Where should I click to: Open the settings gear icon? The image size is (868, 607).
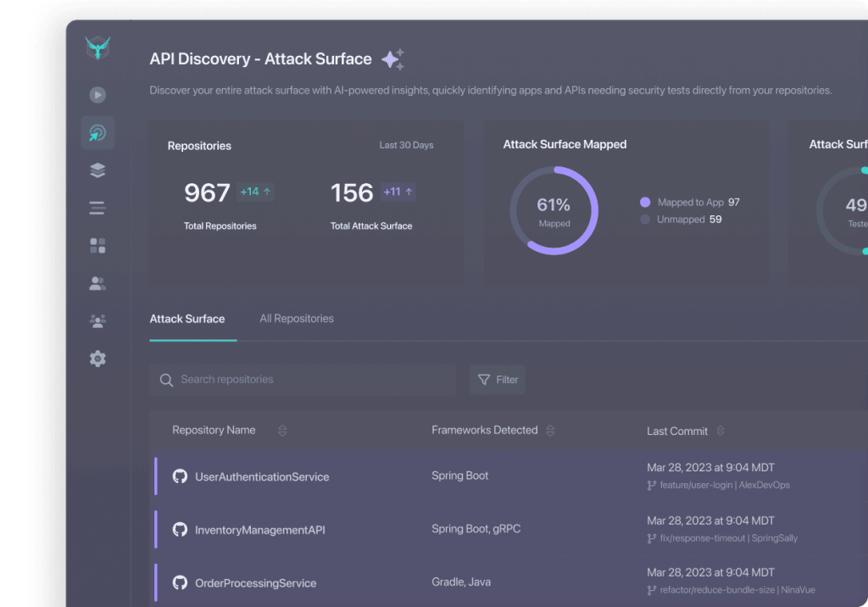point(97,359)
